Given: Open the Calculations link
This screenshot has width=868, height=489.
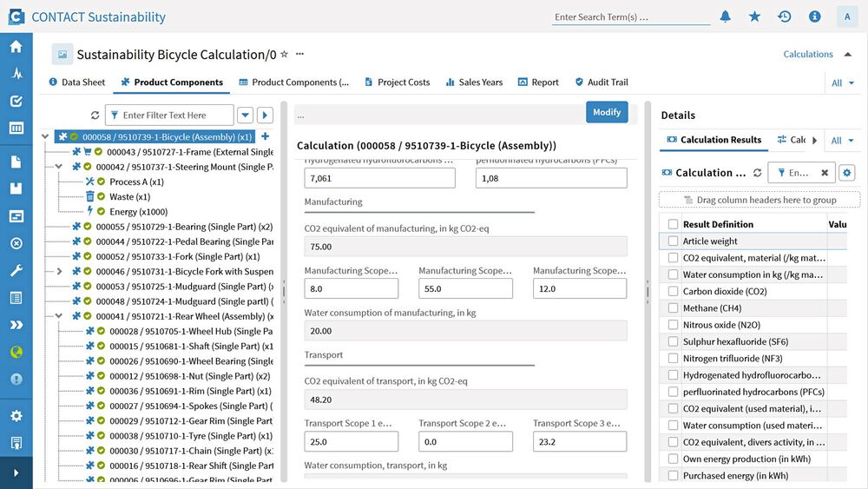Looking at the screenshot, I should (x=807, y=54).
